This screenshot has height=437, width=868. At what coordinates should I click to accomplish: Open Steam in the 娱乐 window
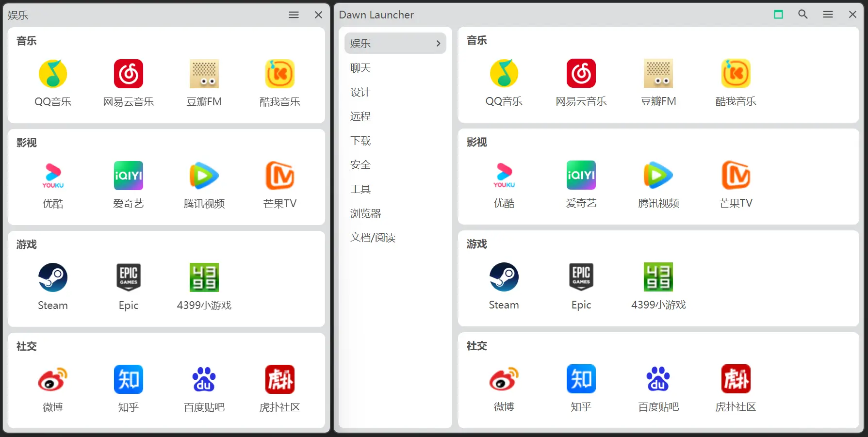pos(53,286)
